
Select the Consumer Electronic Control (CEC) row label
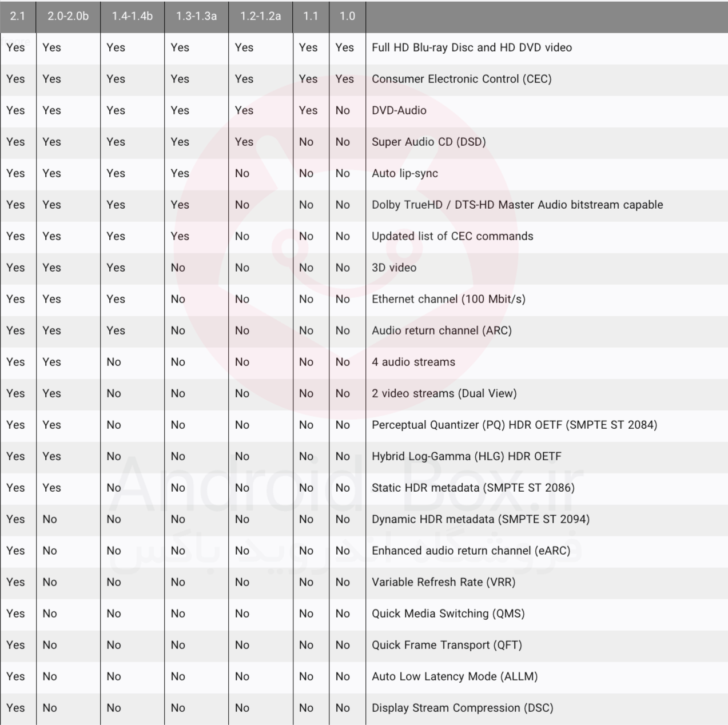(x=462, y=79)
